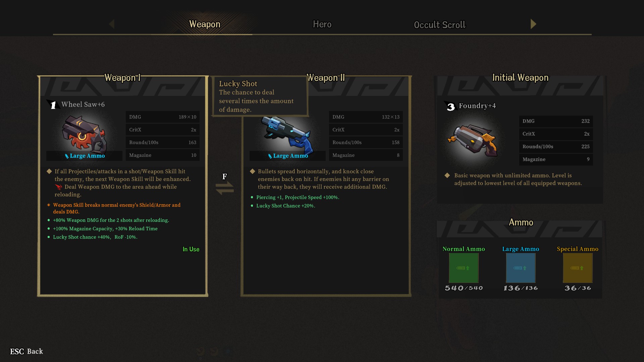The image size is (644, 362).
Task: Click ESC Back to leave menu
Action: tap(26, 351)
